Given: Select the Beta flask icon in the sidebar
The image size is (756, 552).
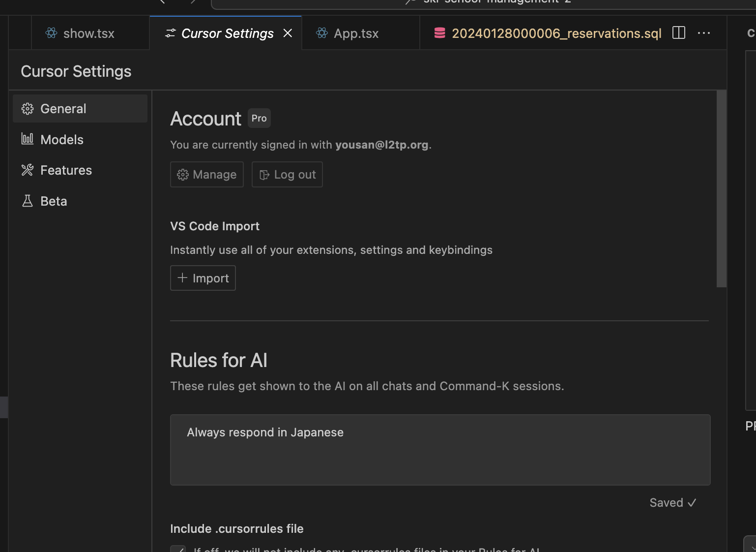Looking at the screenshot, I should (x=28, y=201).
